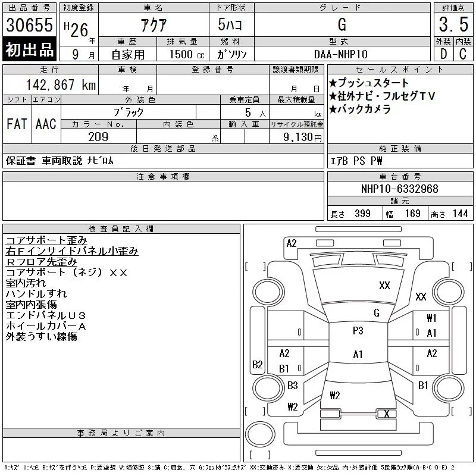Click the air conditioner value AAC

click(46, 124)
